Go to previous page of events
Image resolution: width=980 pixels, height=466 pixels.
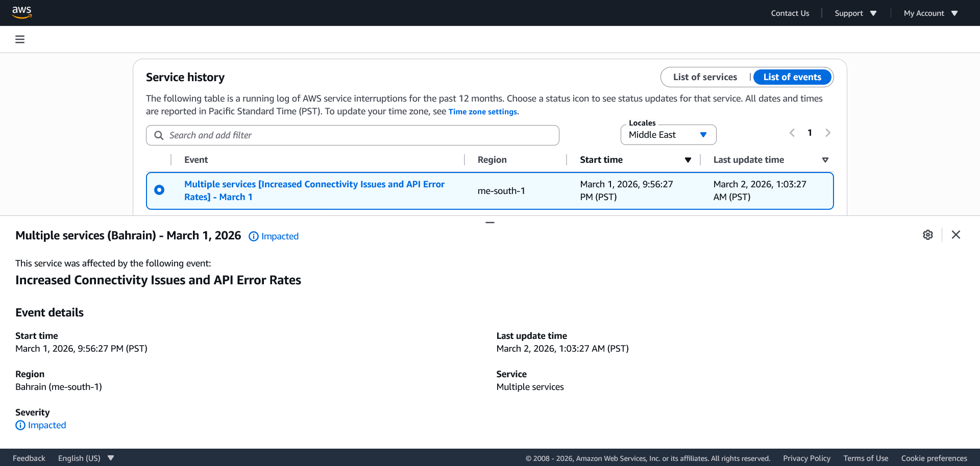pos(792,133)
